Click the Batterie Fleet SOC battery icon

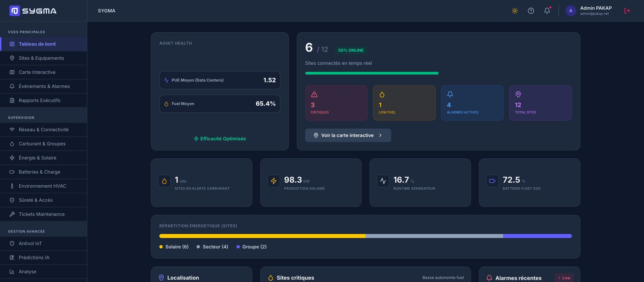click(492, 181)
